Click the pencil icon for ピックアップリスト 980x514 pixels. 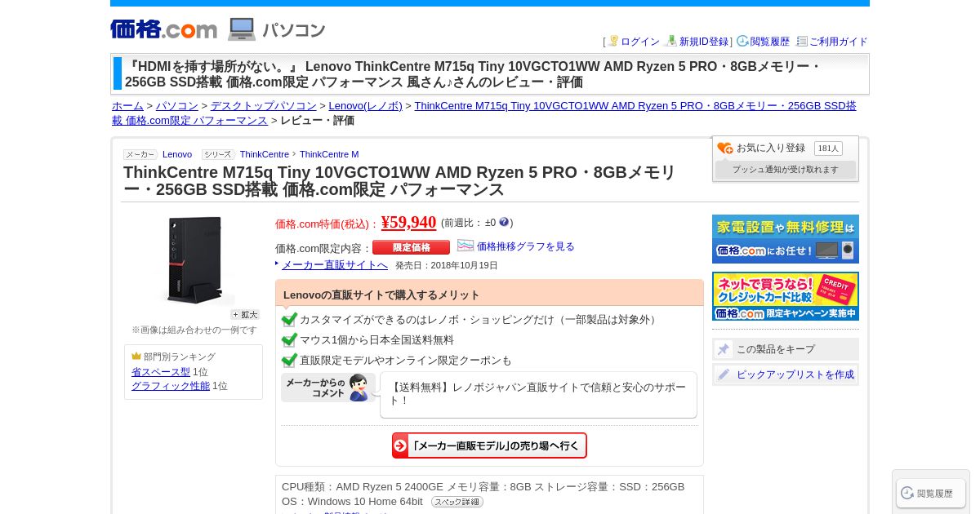(x=724, y=374)
